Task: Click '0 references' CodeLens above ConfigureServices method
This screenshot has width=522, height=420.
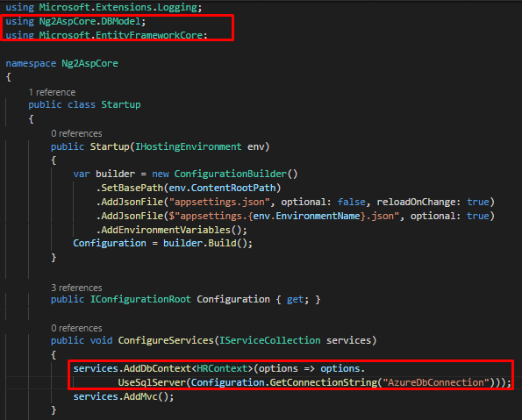Action: point(76,328)
